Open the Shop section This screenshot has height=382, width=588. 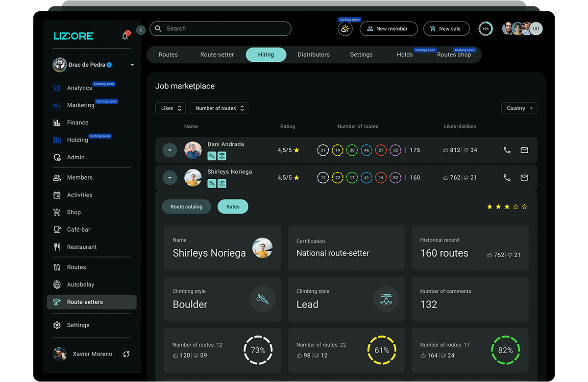coord(73,213)
